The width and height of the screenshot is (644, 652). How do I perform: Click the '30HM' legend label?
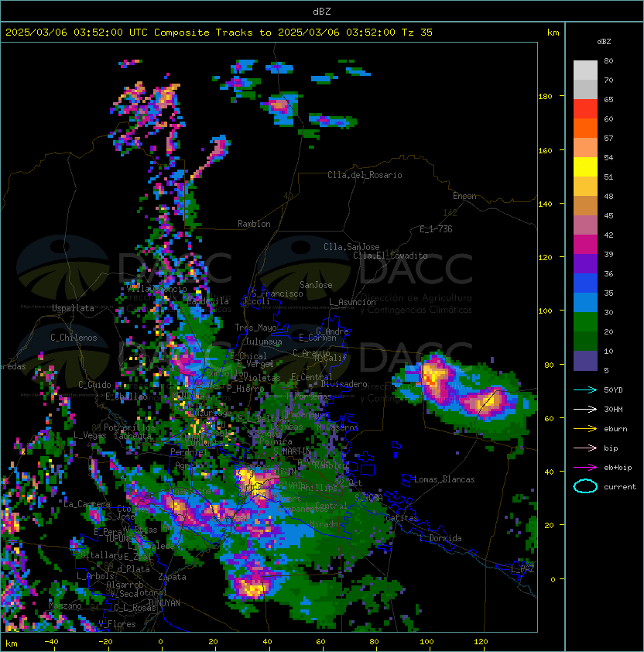point(613,409)
